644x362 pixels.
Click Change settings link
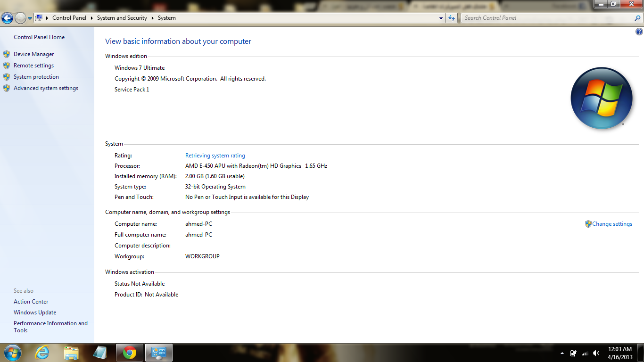612,224
